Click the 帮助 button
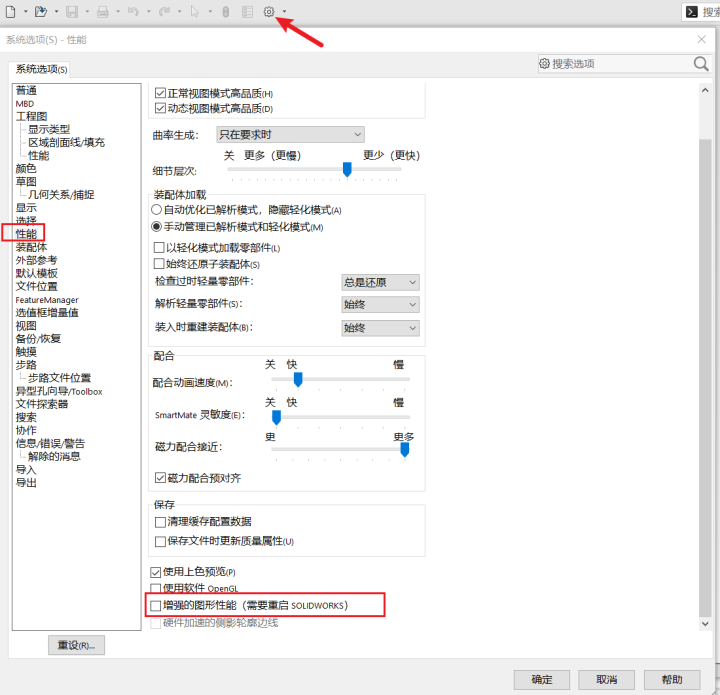This screenshot has height=695, width=720. click(672, 679)
